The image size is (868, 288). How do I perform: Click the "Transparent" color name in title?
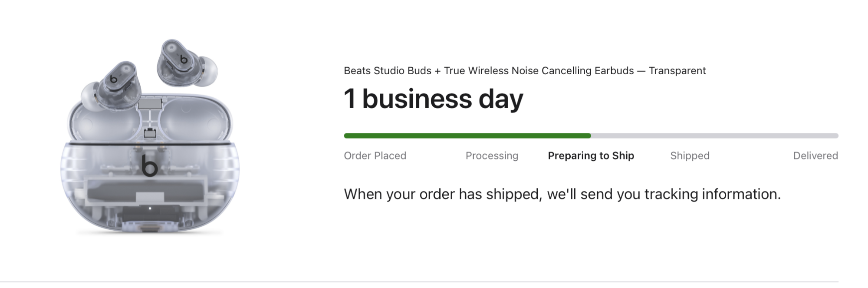pos(677,71)
